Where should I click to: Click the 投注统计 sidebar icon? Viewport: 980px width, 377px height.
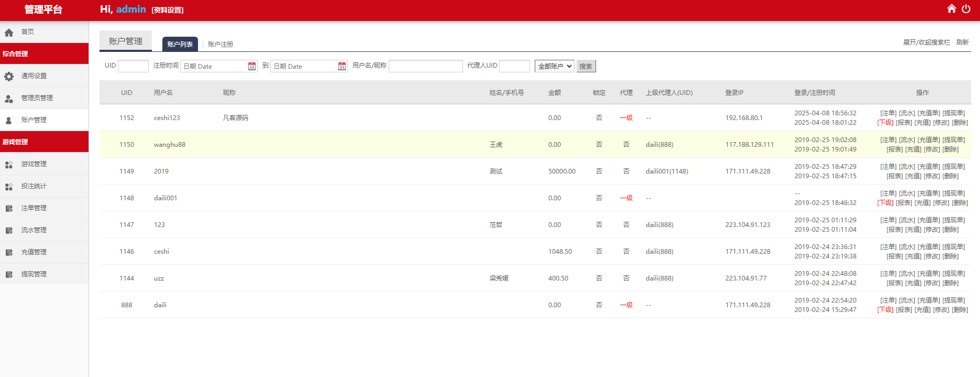pyautogui.click(x=9, y=187)
